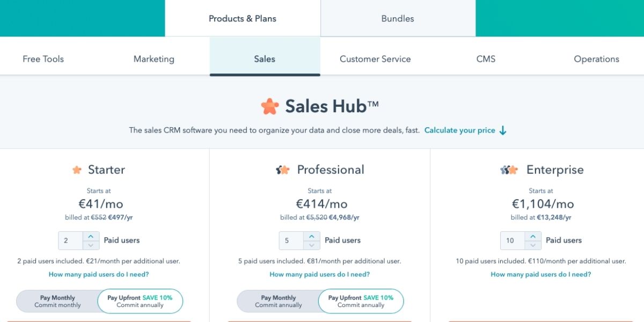The width and height of the screenshot is (644, 322).
Task: Click the Sales Hub sprocket star icon
Action: point(270,106)
